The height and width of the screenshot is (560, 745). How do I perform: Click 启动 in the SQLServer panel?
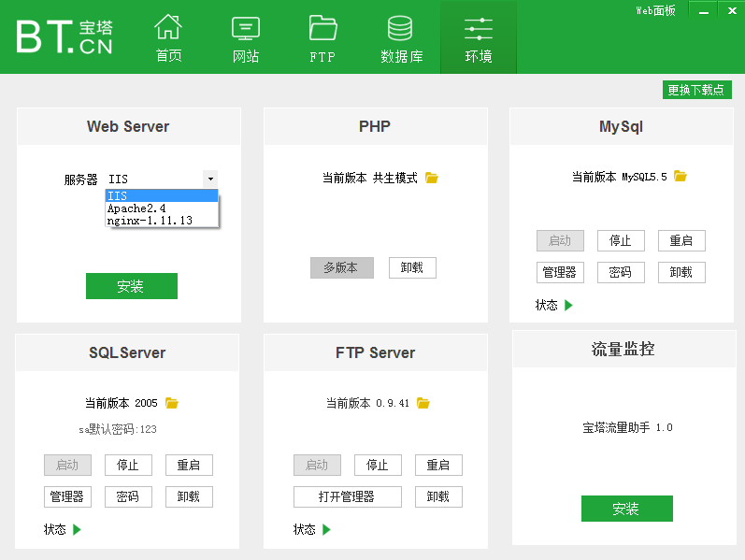67,465
